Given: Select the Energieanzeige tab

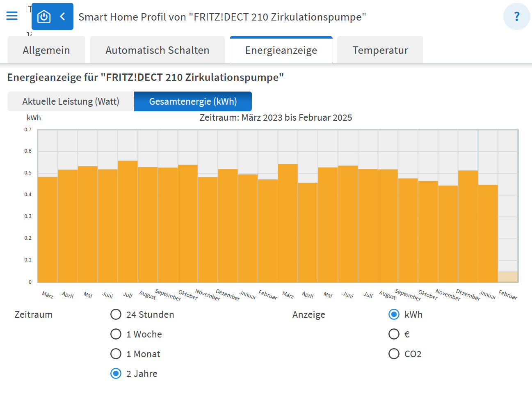Looking at the screenshot, I should coord(281,50).
